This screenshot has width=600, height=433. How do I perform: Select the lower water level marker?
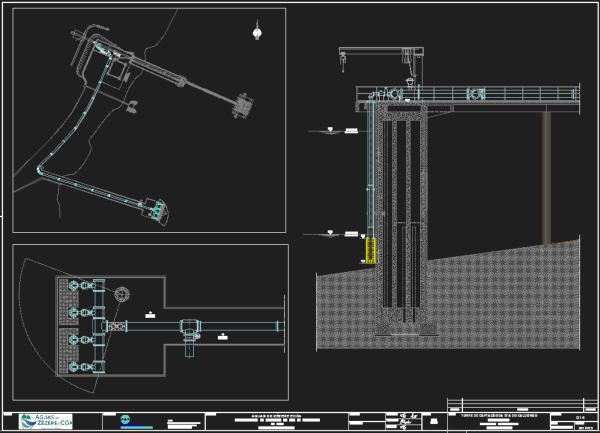pyautogui.click(x=346, y=234)
